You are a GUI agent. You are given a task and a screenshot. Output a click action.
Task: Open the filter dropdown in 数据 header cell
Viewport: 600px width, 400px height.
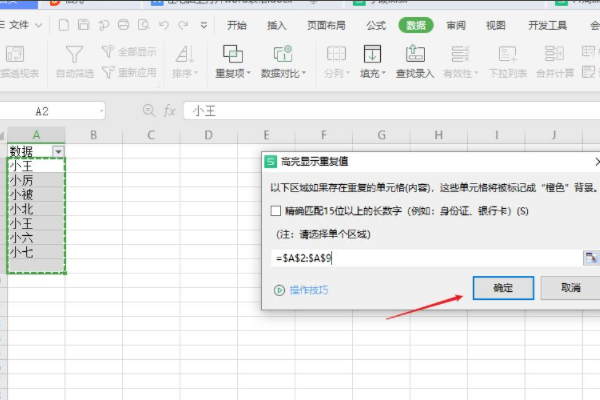coord(58,152)
